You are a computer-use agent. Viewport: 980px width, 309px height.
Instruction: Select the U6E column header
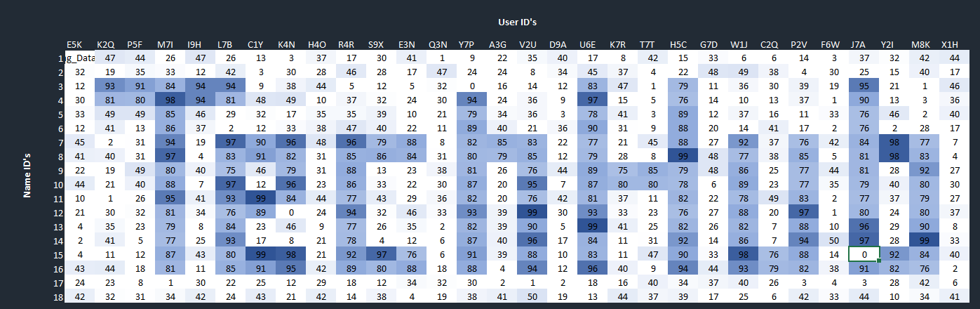point(588,44)
